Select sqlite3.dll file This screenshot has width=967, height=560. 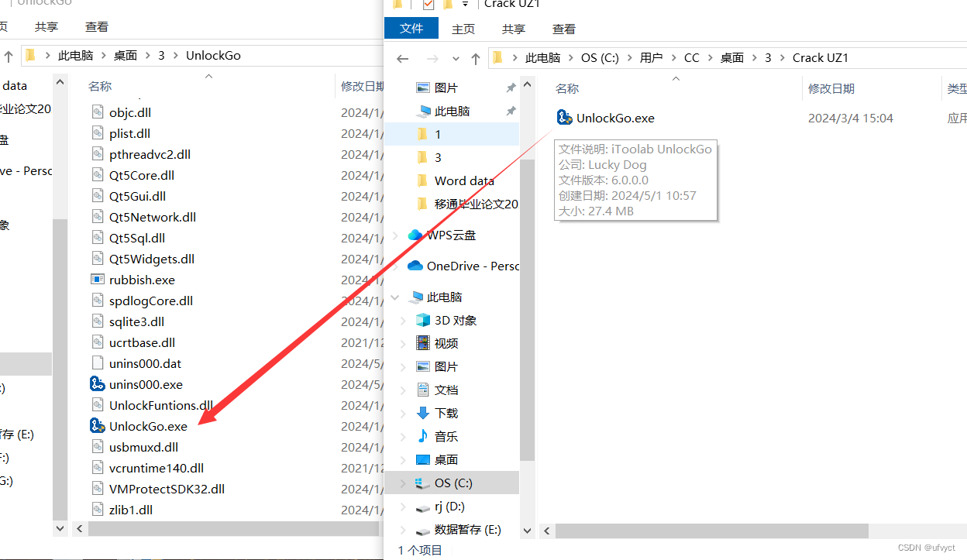click(x=137, y=321)
